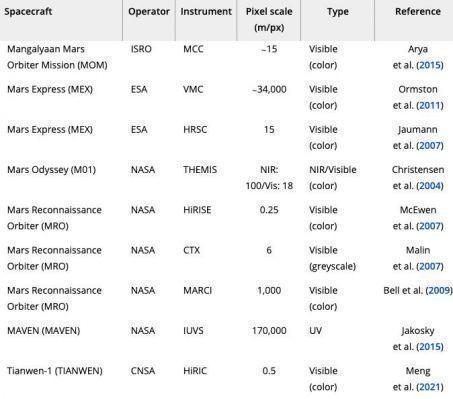
Task: Open the Arya et al. 2015 reference link
Action: [x=430, y=65]
